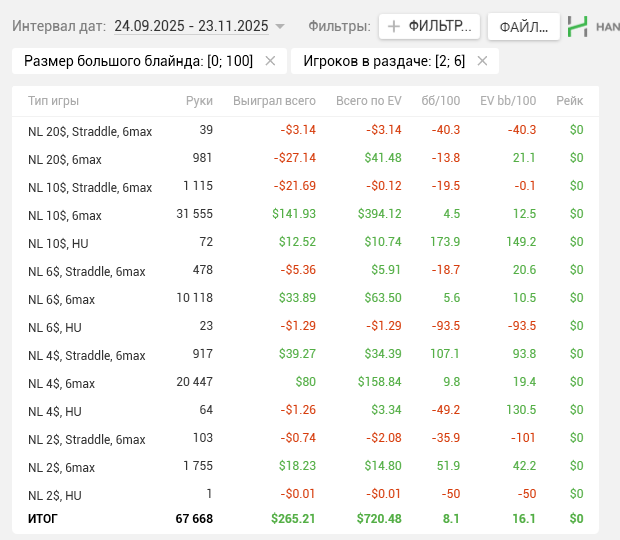Click hands count 10 118
Screen dimensions: 620x540
point(195,298)
